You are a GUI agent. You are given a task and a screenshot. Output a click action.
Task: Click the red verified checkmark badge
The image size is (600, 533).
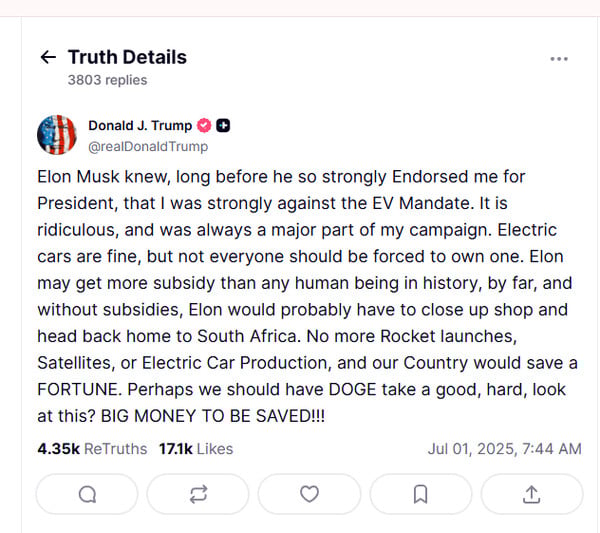coord(204,126)
